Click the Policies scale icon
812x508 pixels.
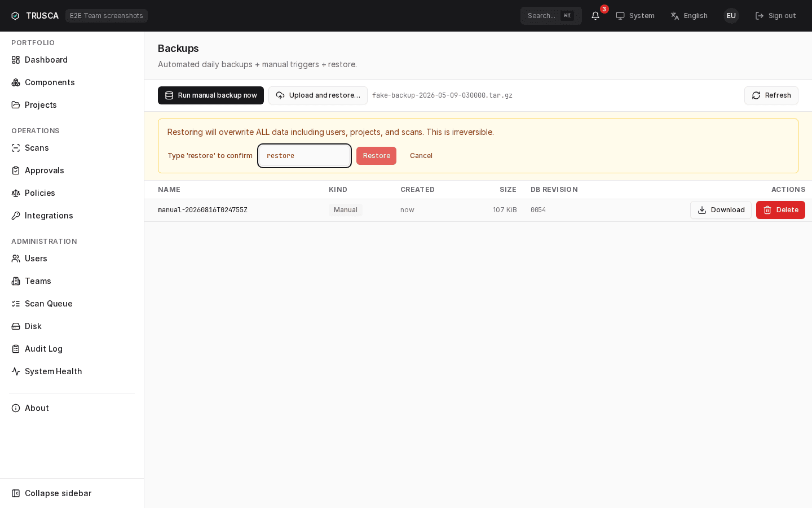click(16, 193)
